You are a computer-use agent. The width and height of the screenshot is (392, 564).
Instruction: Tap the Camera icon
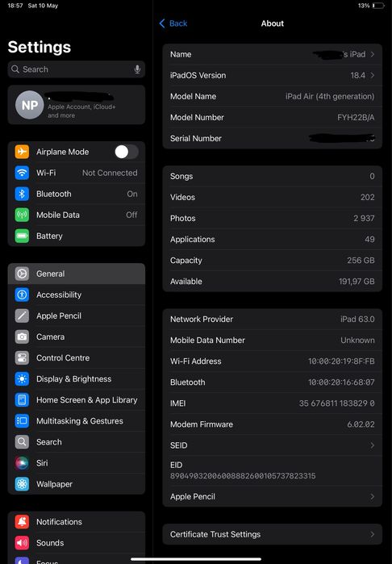[x=22, y=336]
